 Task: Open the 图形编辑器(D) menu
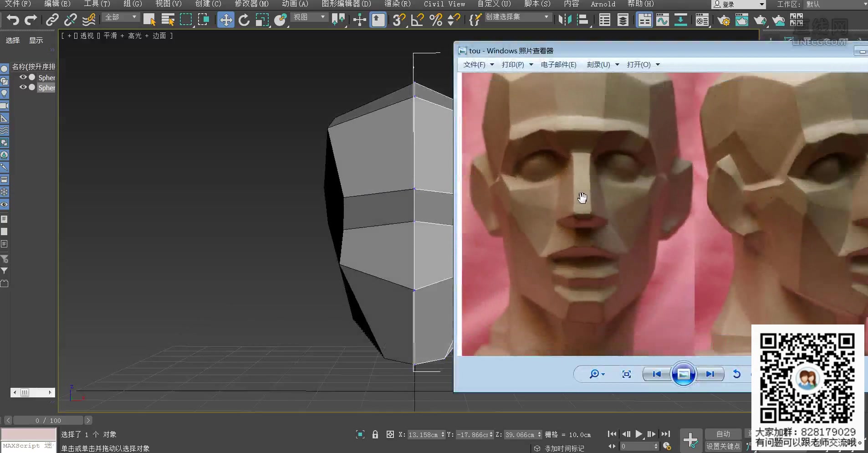coord(346,4)
